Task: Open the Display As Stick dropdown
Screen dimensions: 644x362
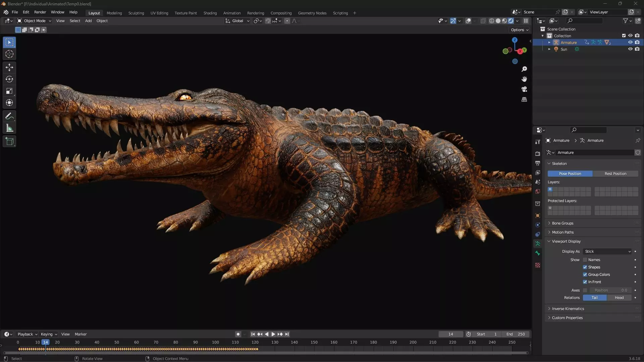Action: click(607, 251)
